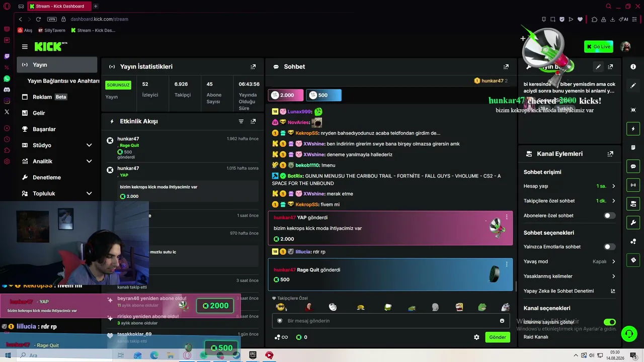Click hunkar47 username in YAP gift message
The width and height of the screenshot is (644, 362).
click(284, 218)
